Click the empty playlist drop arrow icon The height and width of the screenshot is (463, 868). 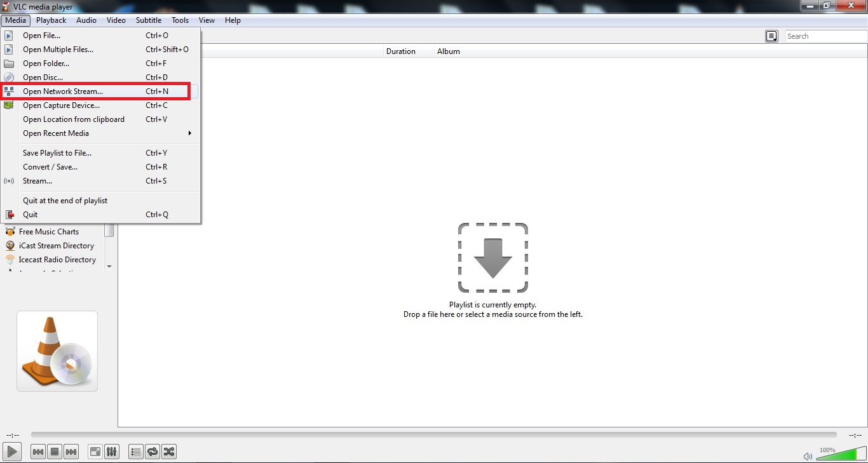point(493,258)
